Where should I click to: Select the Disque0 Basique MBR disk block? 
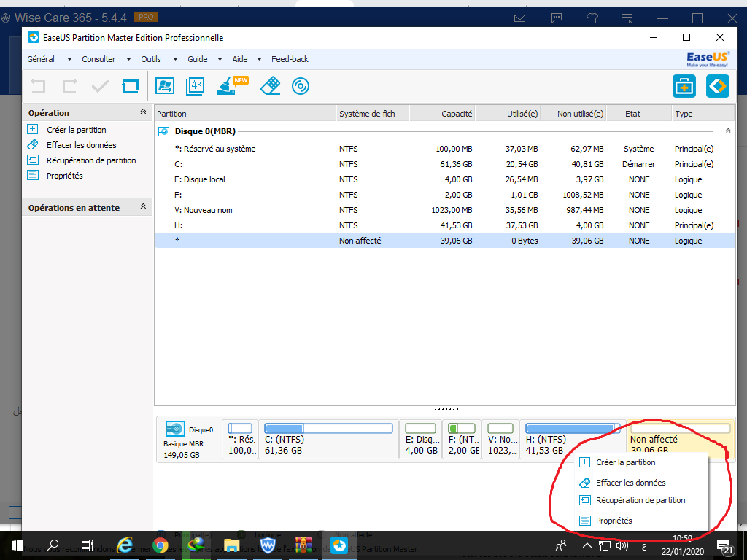[189, 440]
